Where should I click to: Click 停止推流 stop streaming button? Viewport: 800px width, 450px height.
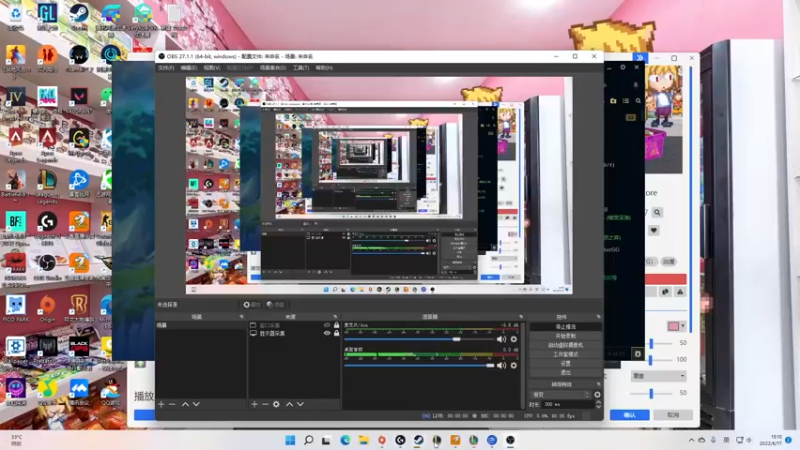565,327
